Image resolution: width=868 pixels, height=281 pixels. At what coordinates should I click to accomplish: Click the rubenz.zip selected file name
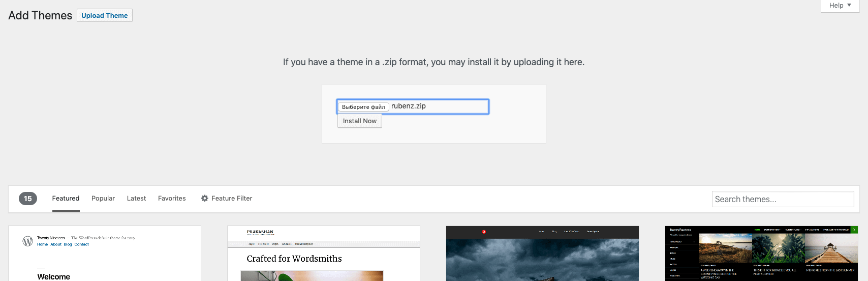409,106
